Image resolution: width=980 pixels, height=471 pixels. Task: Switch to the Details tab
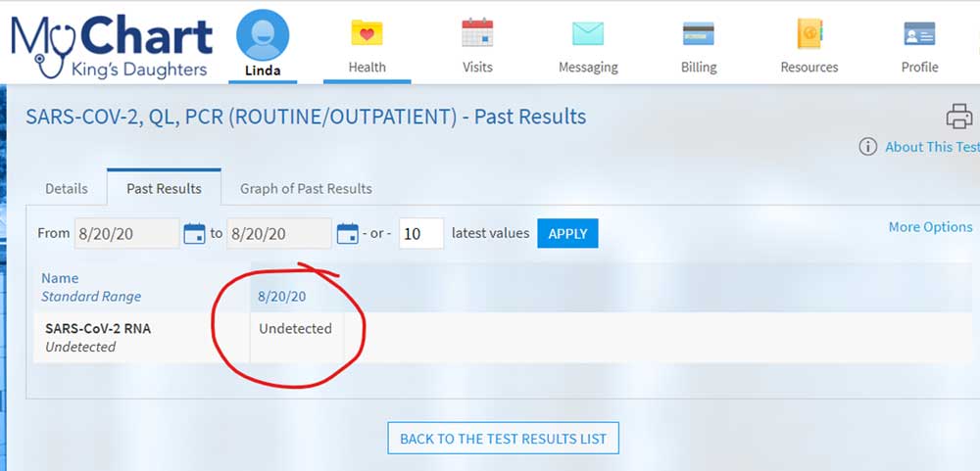[x=67, y=188]
